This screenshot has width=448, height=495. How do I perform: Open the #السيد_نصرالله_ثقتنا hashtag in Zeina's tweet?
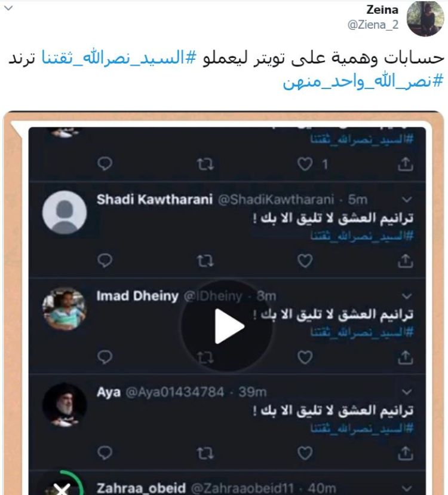pos(119,59)
